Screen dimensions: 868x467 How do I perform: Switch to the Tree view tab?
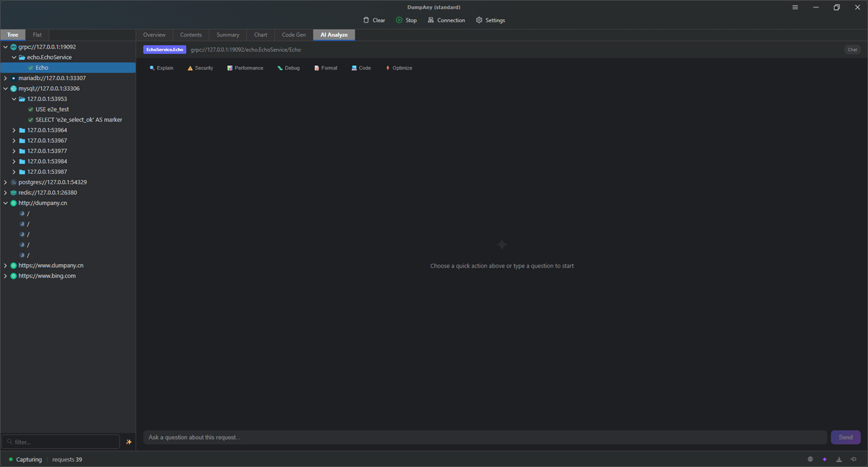pyautogui.click(x=12, y=35)
